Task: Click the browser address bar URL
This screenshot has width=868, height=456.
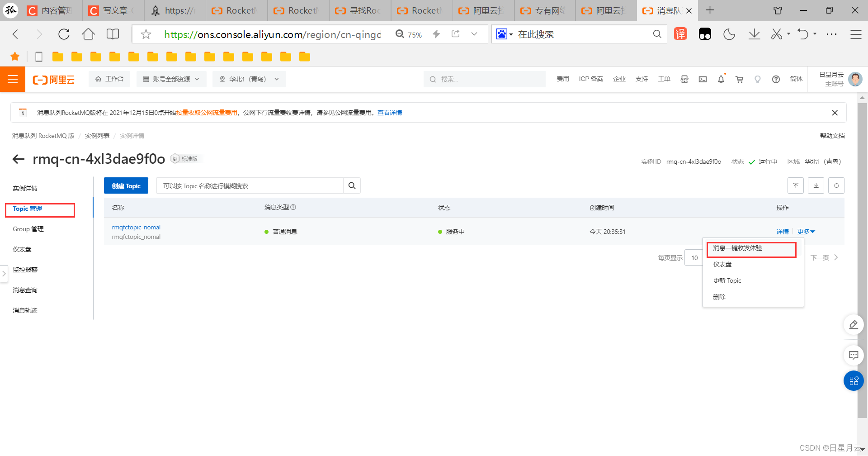Action: [273, 34]
